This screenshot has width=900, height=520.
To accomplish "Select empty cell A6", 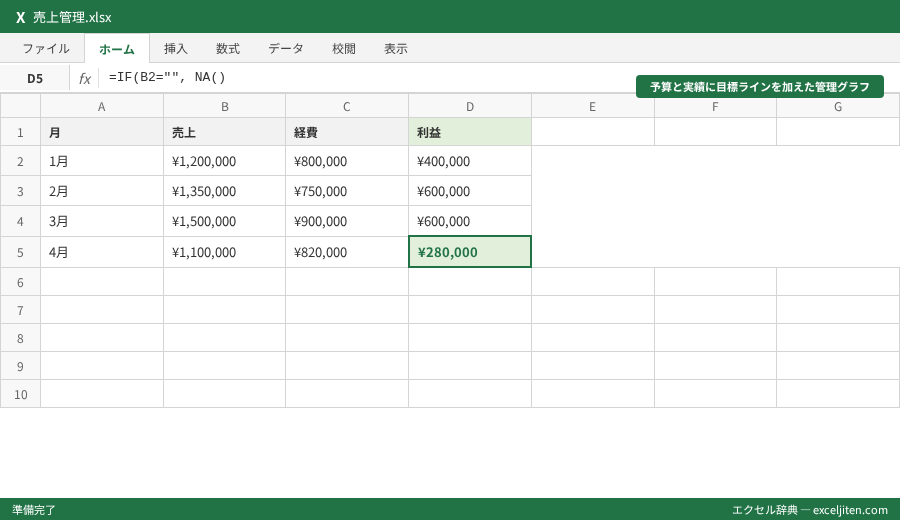I will tap(102, 282).
